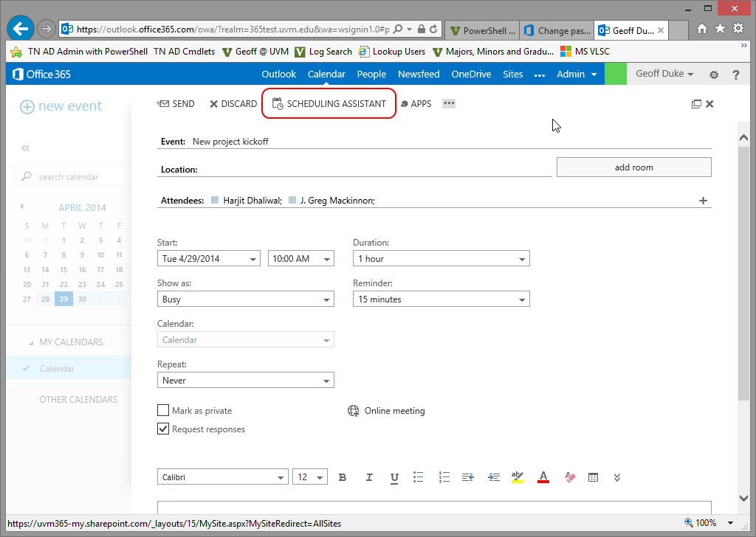Open Office 365 settings gear

point(714,75)
